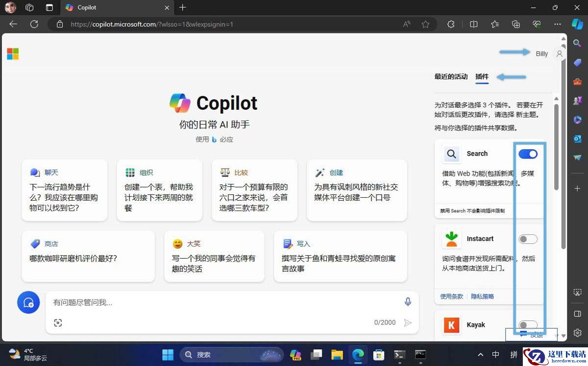Screen dimensions: 588x366
Task: Click the browser extensions puzzle icon
Action: (451, 24)
